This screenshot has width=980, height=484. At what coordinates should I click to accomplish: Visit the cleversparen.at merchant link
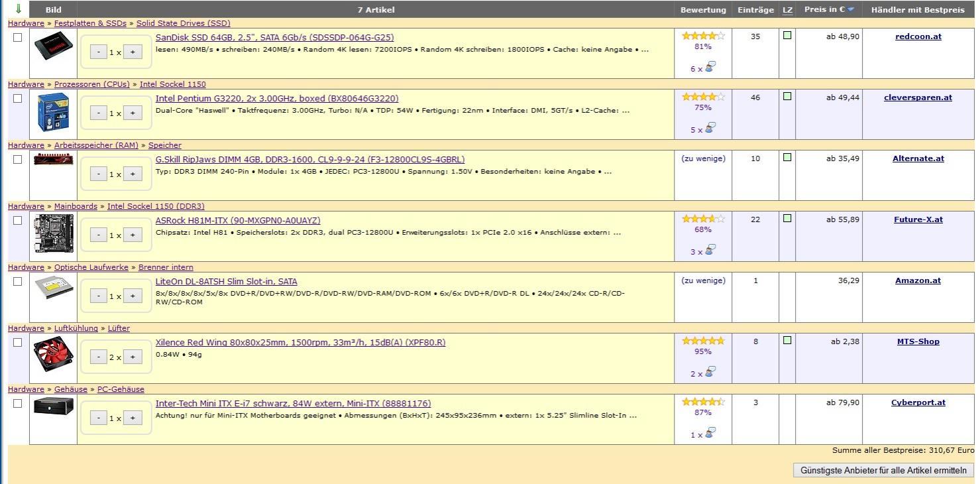tap(918, 97)
